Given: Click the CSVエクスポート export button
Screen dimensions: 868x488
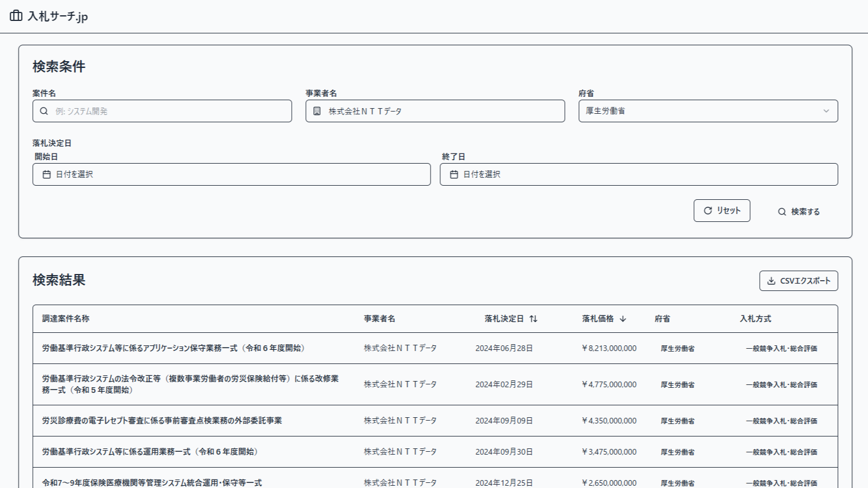Looking at the screenshot, I should [798, 280].
